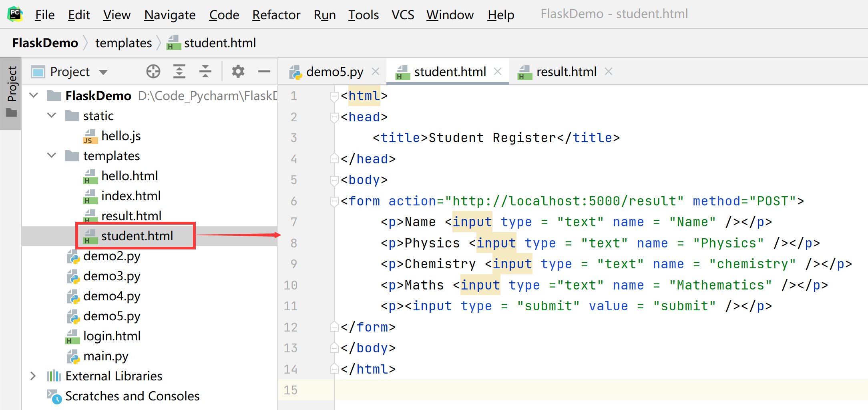Expand External Libraries node
The image size is (868, 410).
tap(33, 376)
